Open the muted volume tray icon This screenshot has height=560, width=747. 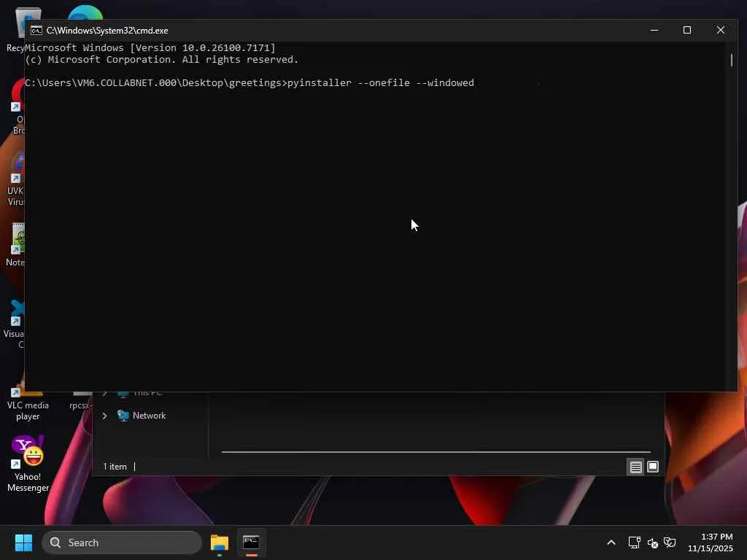click(x=652, y=542)
